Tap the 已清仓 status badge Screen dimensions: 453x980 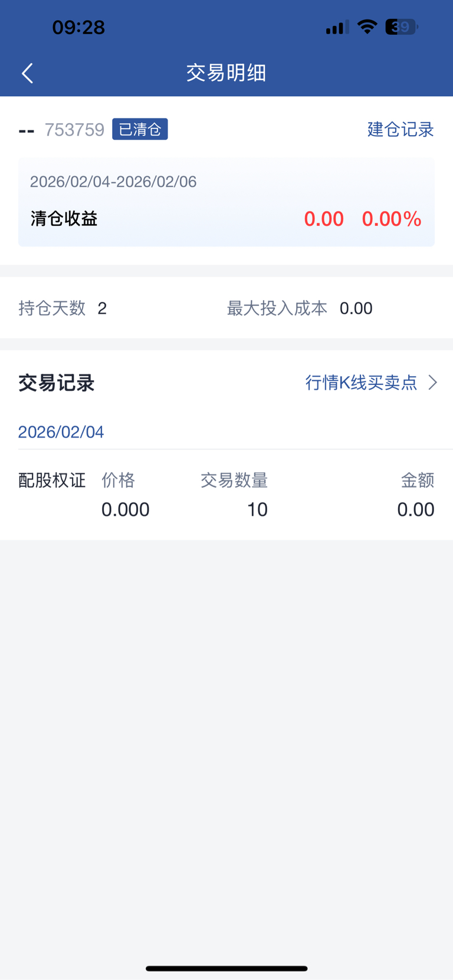coord(140,129)
